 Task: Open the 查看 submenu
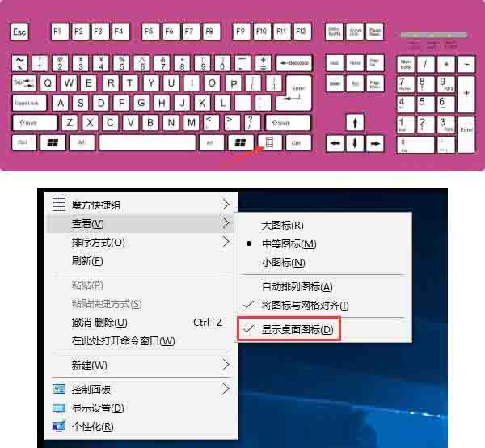pyautogui.click(x=88, y=223)
